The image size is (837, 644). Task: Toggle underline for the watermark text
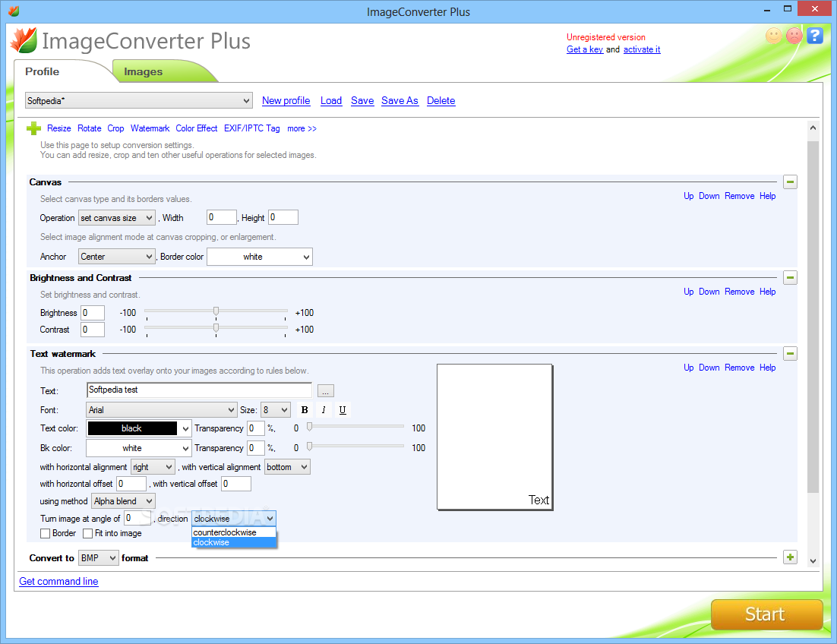click(342, 410)
